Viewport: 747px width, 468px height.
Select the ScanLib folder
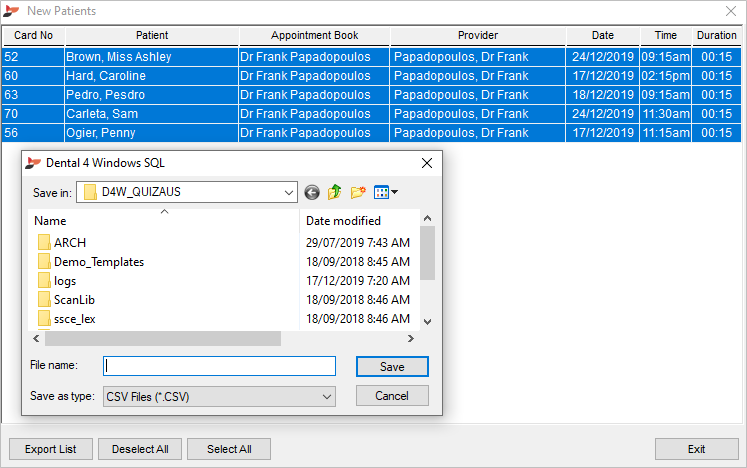(x=74, y=299)
